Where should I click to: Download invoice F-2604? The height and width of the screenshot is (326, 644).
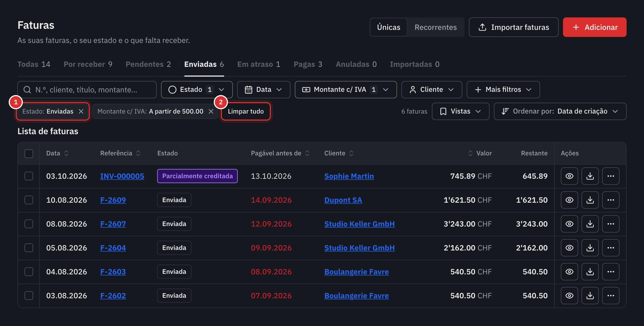[590, 248]
